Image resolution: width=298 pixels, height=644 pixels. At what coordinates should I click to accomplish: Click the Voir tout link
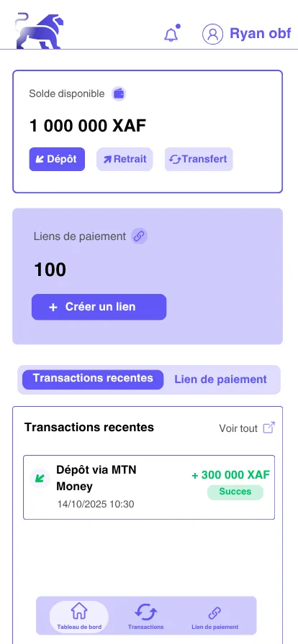tap(238, 428)
